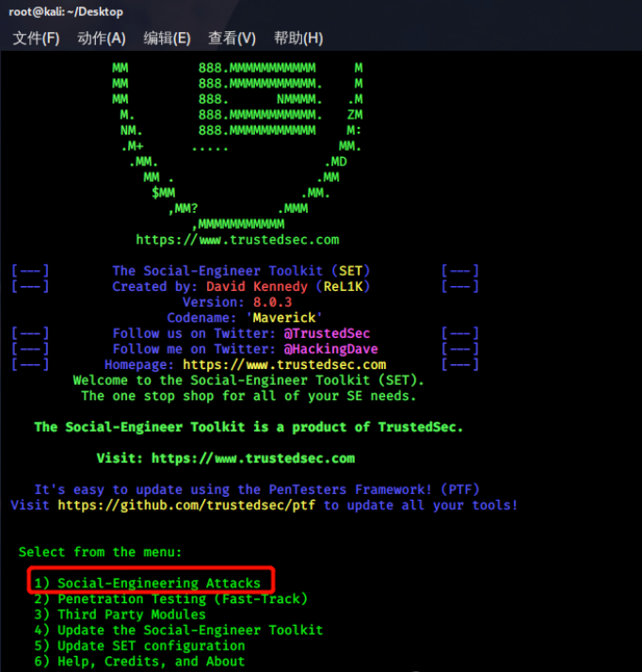
Task: Click 'The one stop shop' line
Action: tap(249, 396)
